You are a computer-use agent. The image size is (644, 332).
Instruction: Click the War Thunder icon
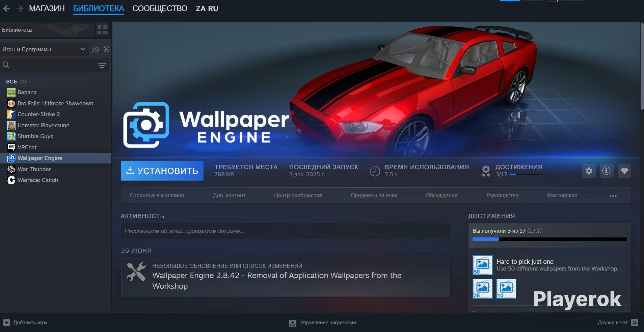click(x=11, y=169)
